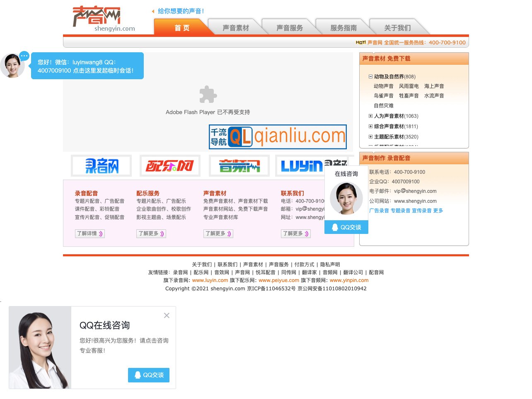The height and width of the screenshot is (399, 532).
Task: Click the red 配乐网 logo
Action: click(x=170, y=166)
